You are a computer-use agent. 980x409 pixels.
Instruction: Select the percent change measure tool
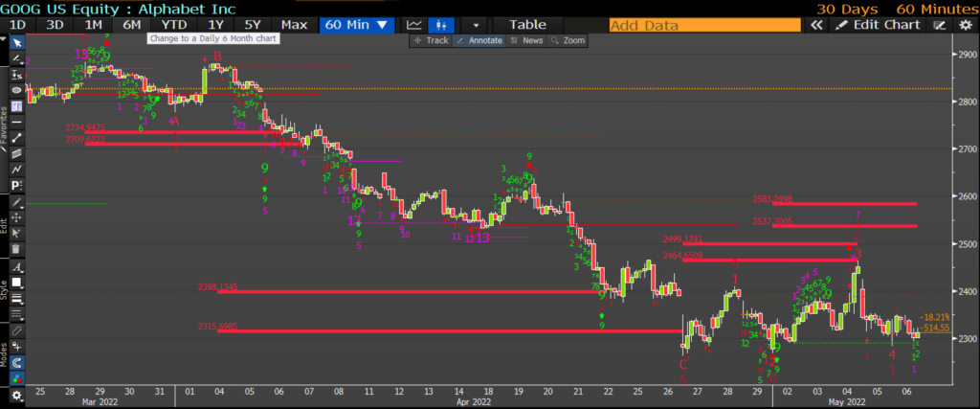tap(17, 75)
